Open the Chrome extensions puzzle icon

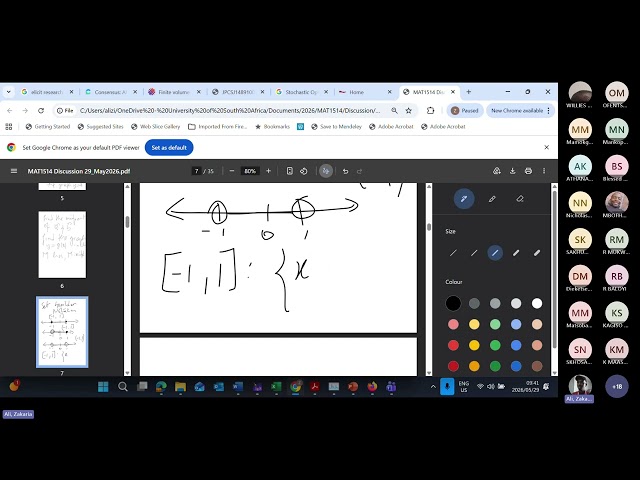(x=430, y=111)
